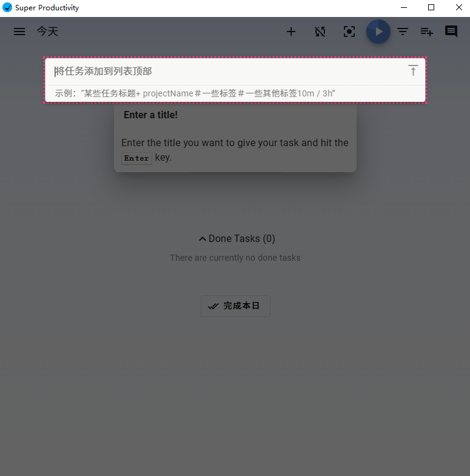Collapse the Done Tasks (0) section
Viewport: 470px width, 476px height.
237,239
